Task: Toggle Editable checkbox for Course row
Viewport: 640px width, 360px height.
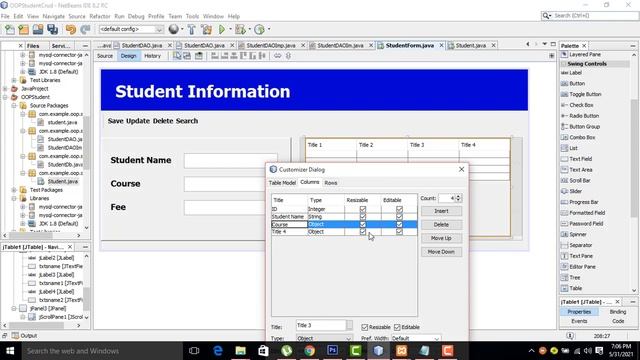Action: (399, 224)
